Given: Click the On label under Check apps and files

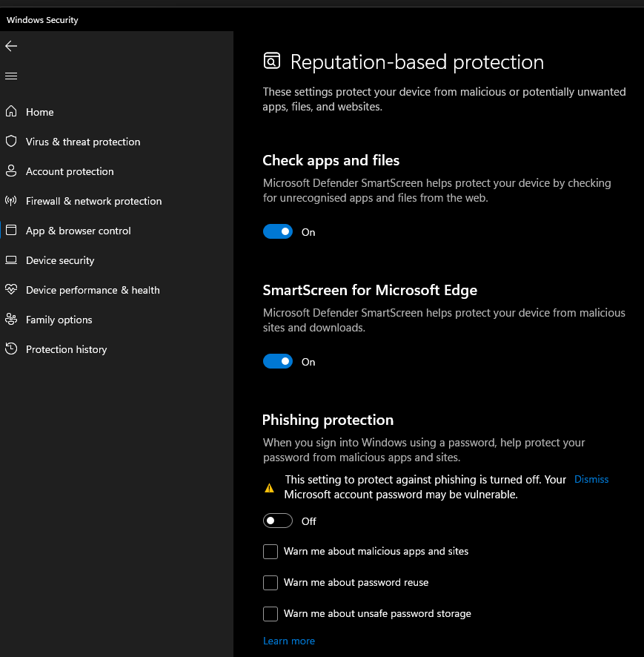Looking at the screenshot, I should (x=308, y=232).
